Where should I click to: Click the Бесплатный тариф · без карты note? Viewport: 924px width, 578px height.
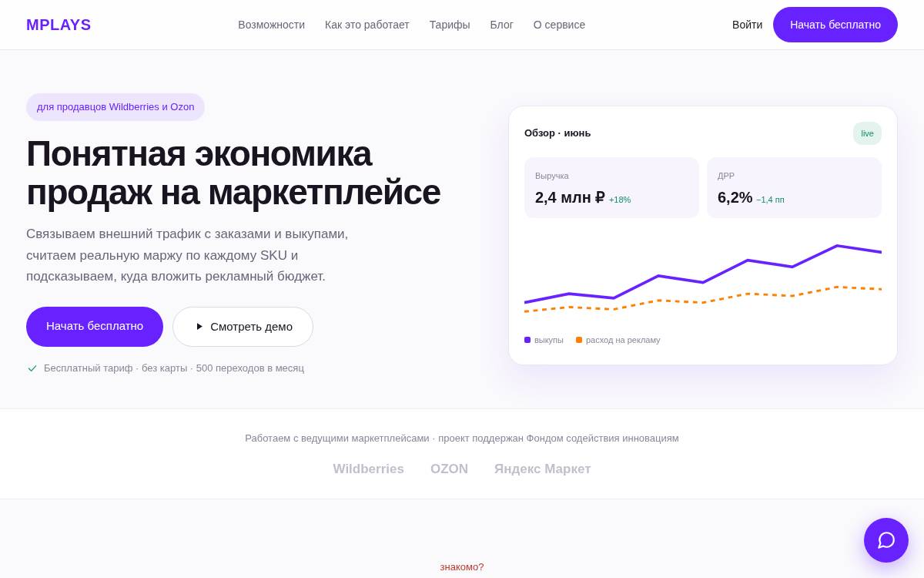click(x=174, y=368)
